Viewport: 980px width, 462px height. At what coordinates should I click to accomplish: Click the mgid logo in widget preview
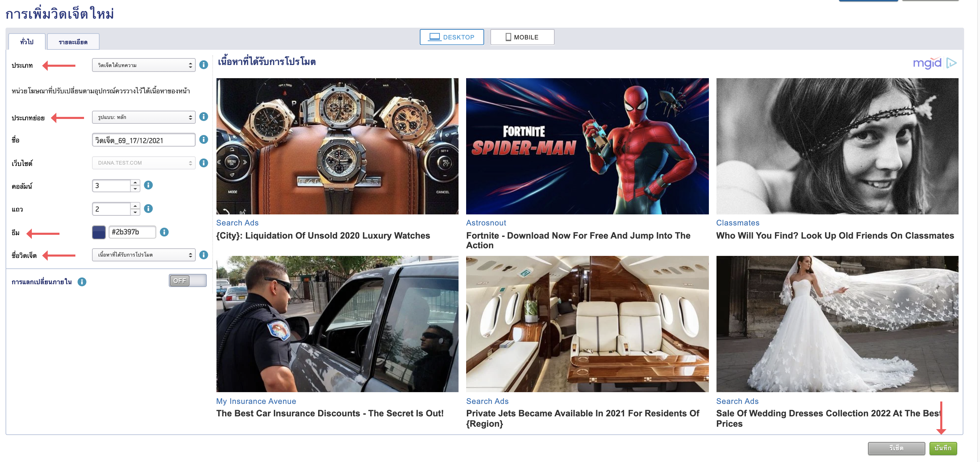click(927, 63)
